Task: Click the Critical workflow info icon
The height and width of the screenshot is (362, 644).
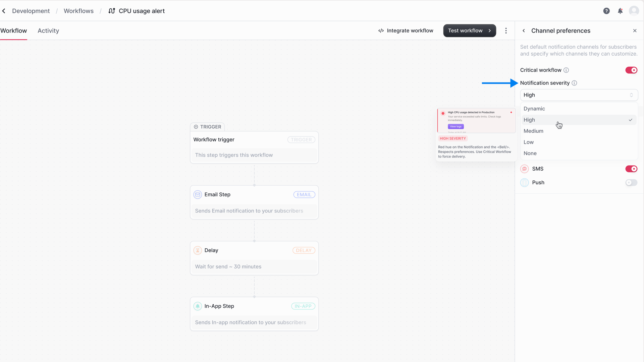Action: 566,70
